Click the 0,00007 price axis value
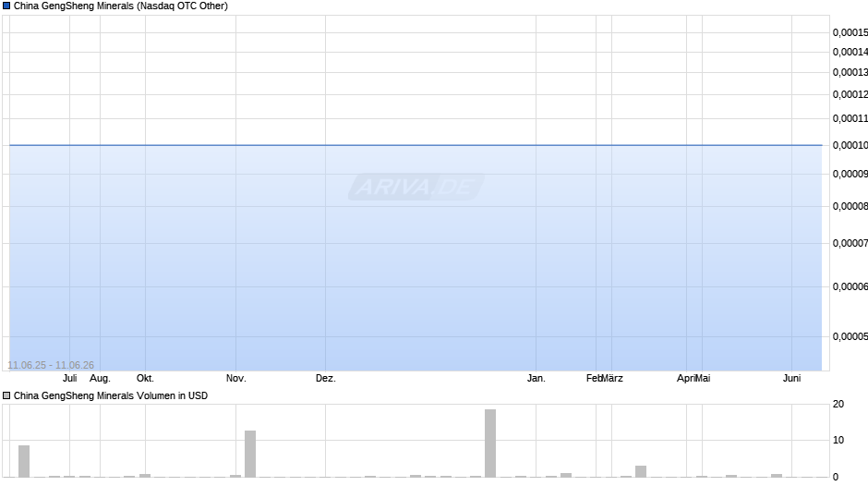 coord(850,243)
